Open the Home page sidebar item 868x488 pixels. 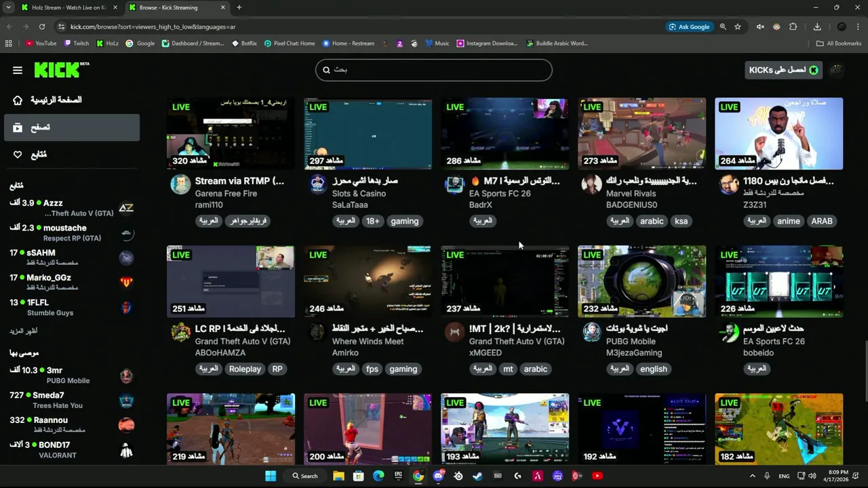point(72,100)
